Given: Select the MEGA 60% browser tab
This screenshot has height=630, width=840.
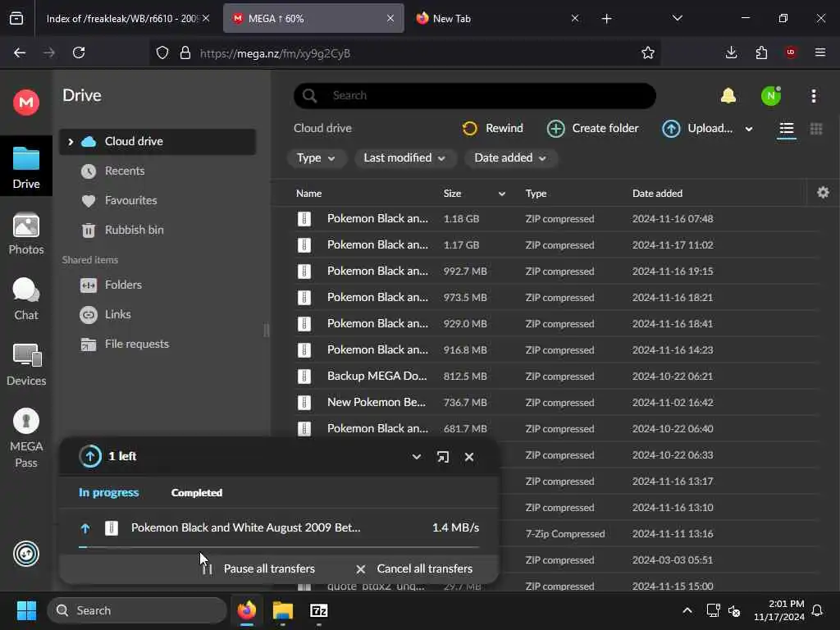Looking at the screenshot, I should 314,19.
